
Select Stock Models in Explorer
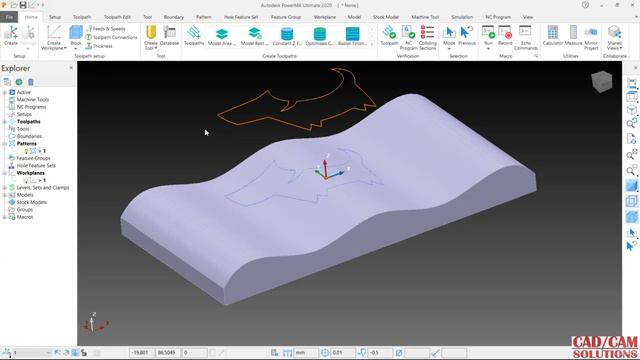point(31,202)
